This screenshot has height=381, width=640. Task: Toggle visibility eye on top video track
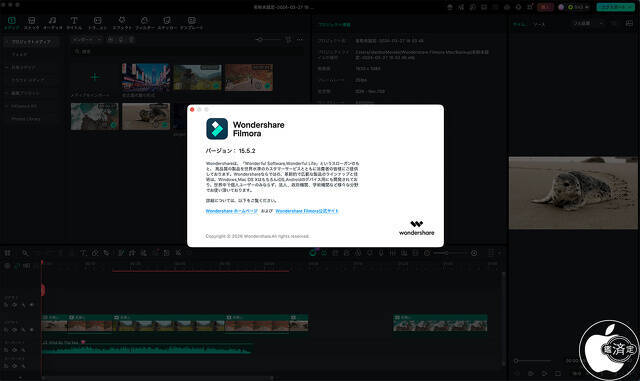coord(15,305)
